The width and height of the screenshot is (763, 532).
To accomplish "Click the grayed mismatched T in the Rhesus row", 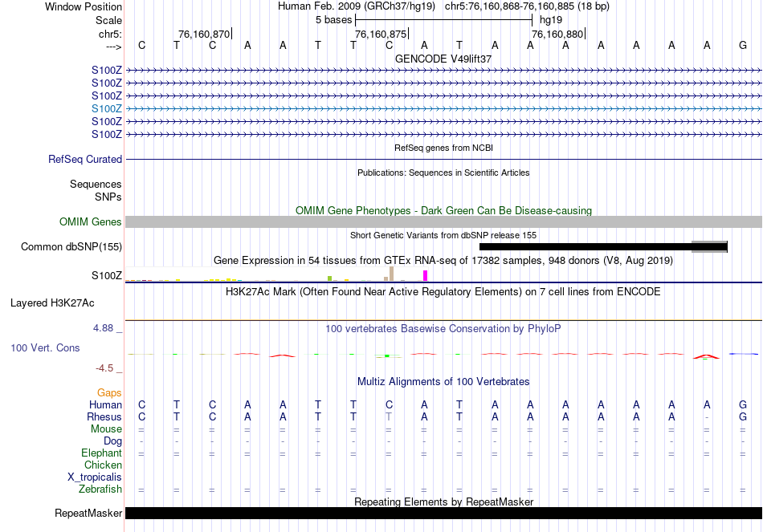I will pyautogui.click(x=389, y=417).
